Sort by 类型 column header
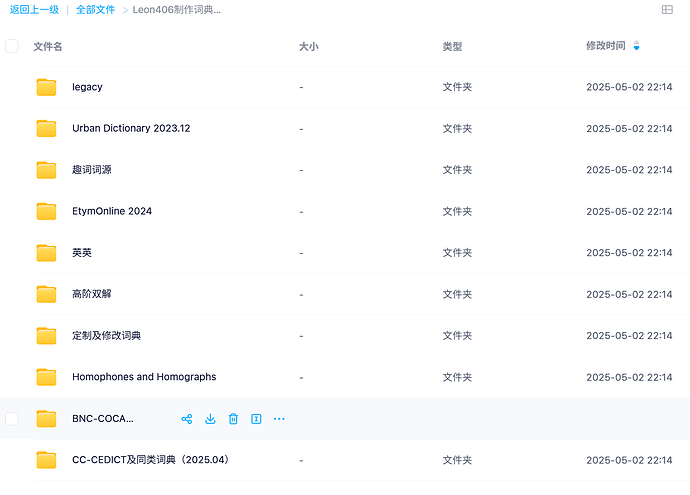Screen dimensions: 690x495 click(452, 47)
